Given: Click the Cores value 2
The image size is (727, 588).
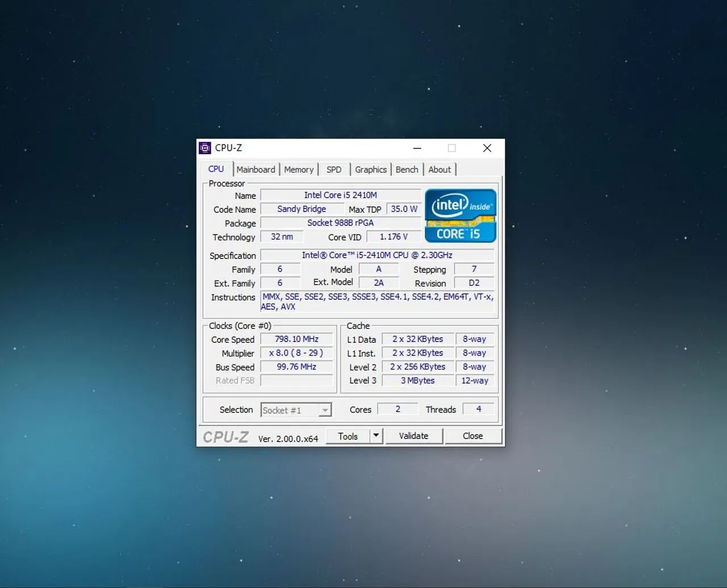Looking at the screenshot, I should (x=398, y=409).
